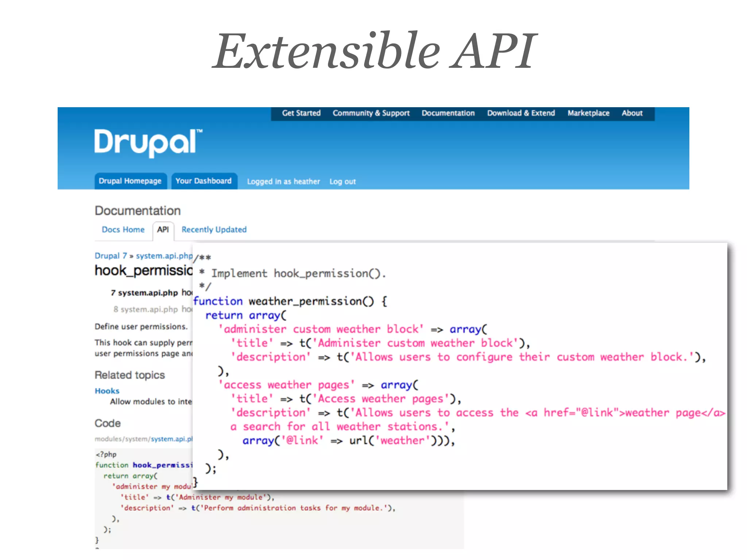This screenshot has width=747, height=560.
Task: Switch to Your Dashboard tab
Action: pos(204,181)
